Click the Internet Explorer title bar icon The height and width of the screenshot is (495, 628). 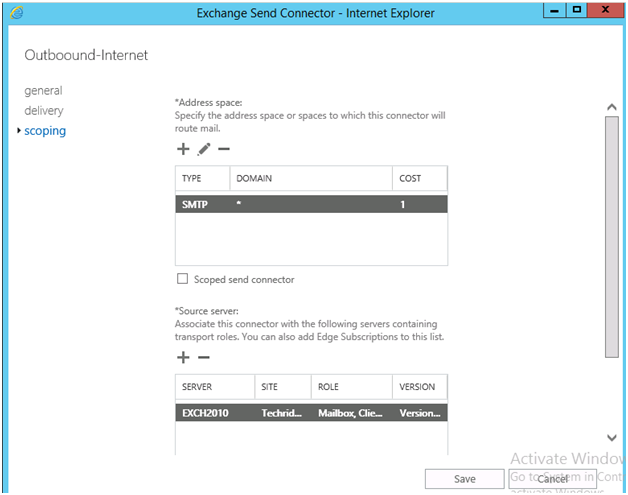17,13
